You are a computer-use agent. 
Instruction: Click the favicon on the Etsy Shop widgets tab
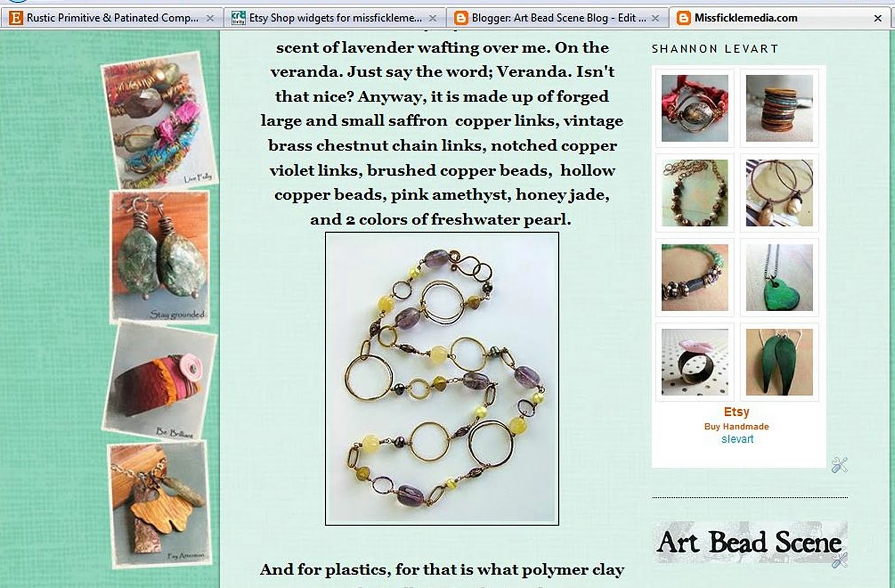238,18
